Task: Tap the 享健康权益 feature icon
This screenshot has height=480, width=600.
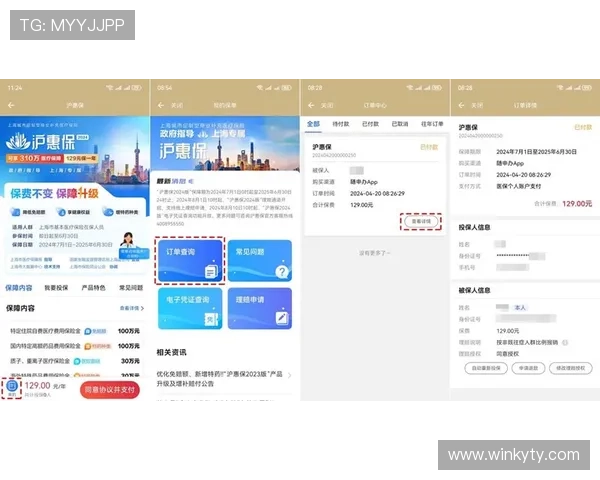Action: coord(61,212)
